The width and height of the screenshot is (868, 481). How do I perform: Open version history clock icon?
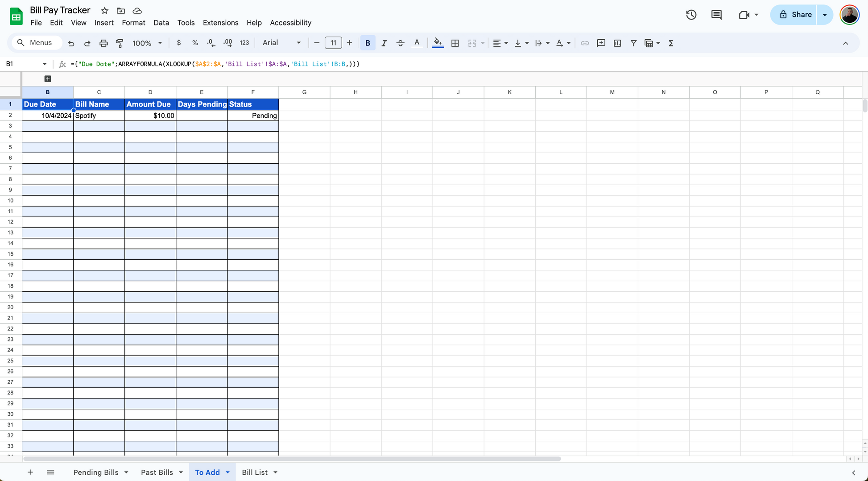point(691,15)
